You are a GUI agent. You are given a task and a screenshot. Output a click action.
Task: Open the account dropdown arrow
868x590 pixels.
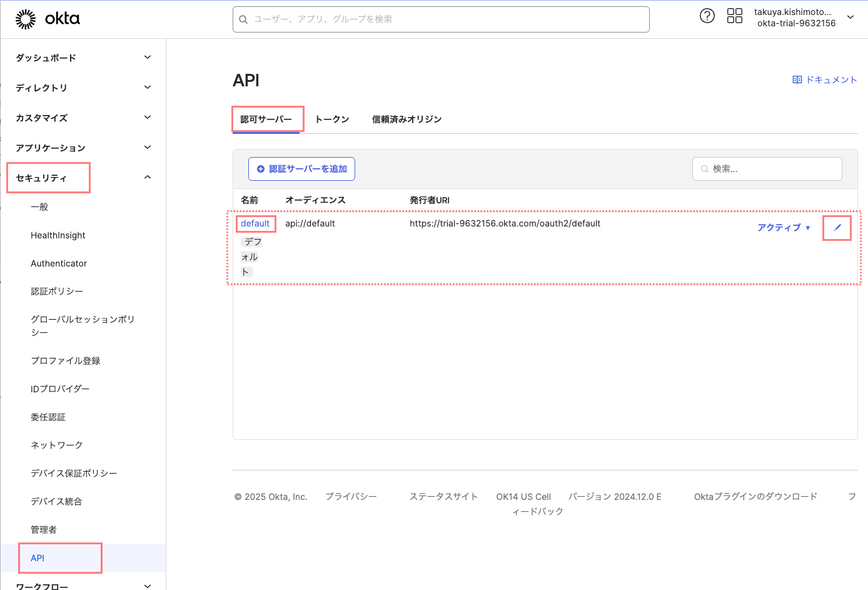(x=850, y=18)
